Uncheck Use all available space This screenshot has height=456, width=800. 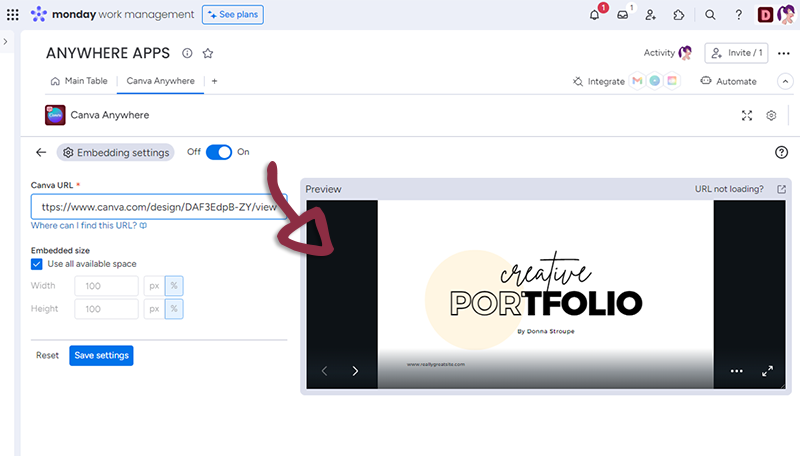[37, 264]
